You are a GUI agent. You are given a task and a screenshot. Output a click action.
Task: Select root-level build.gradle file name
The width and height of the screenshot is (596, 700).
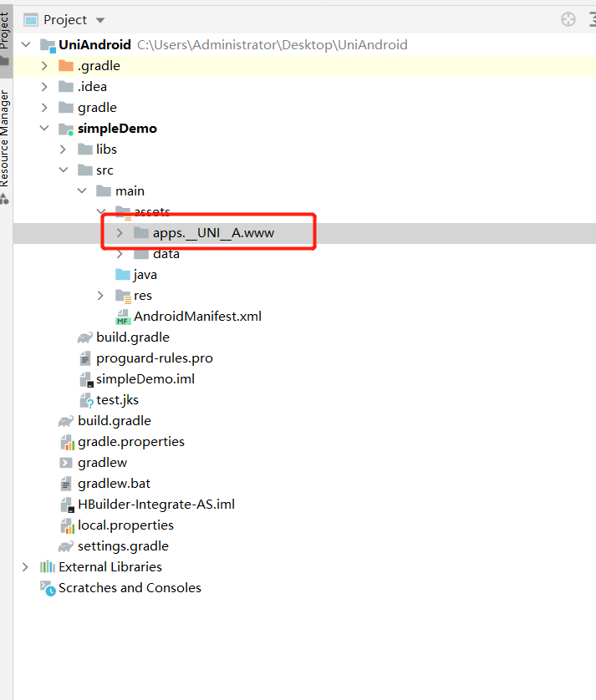point(115,421)
